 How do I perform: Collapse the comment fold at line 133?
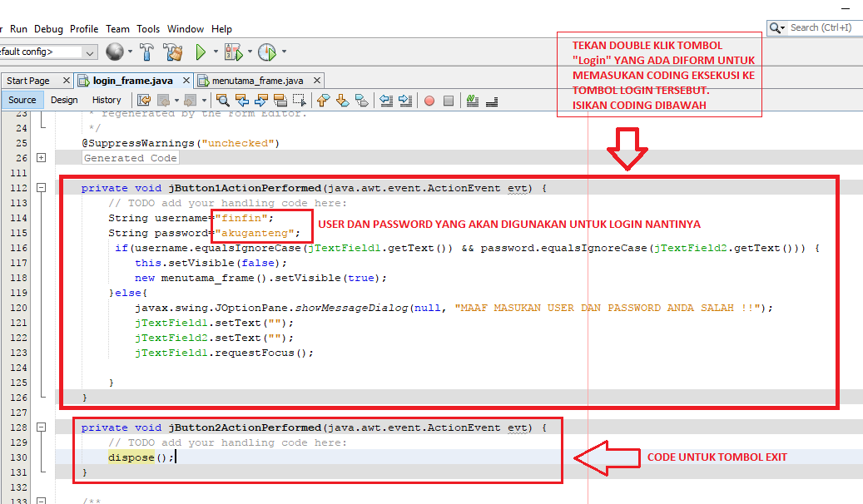42,501
